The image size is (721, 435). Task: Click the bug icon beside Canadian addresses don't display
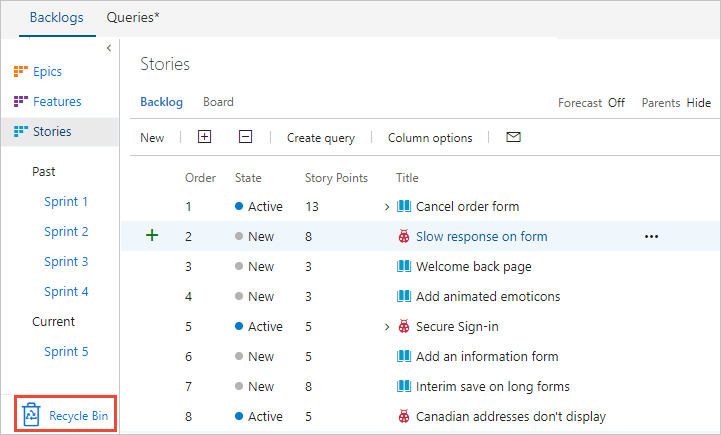pos(404,417)
